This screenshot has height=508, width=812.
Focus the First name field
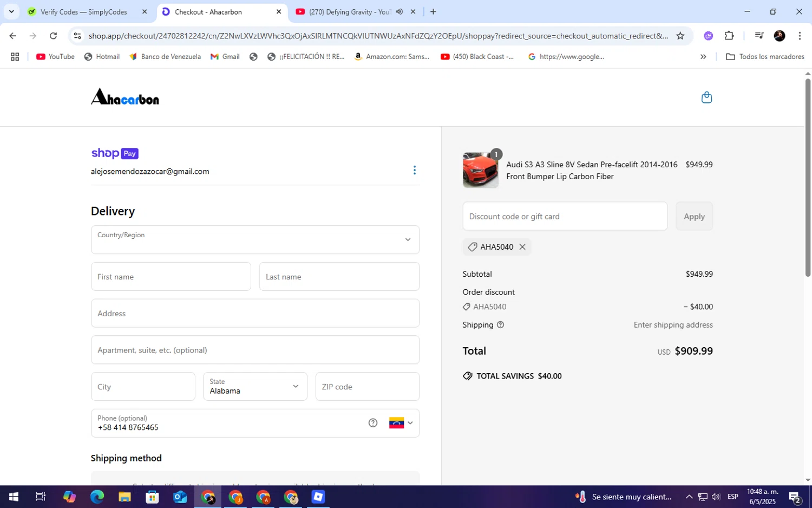(171, 277)
